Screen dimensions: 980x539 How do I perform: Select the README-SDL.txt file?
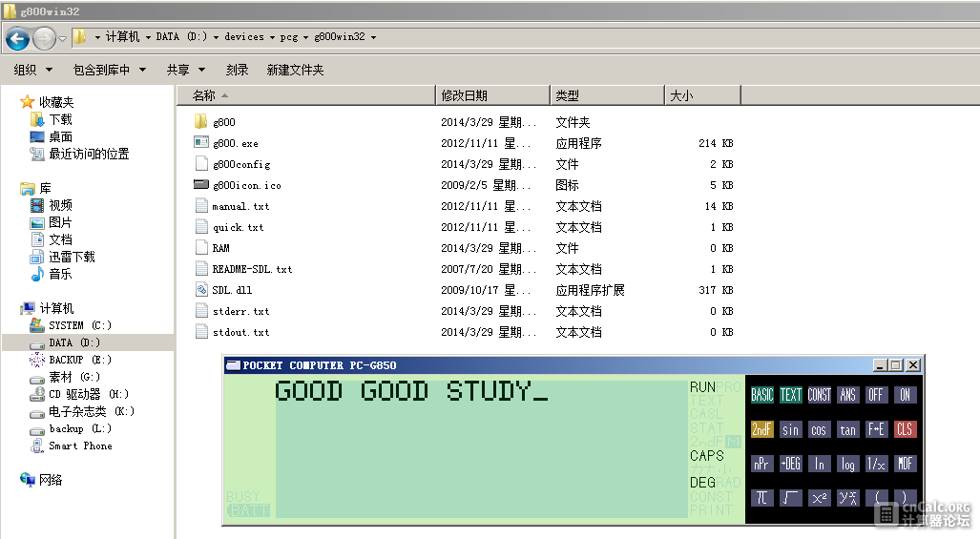252,269
